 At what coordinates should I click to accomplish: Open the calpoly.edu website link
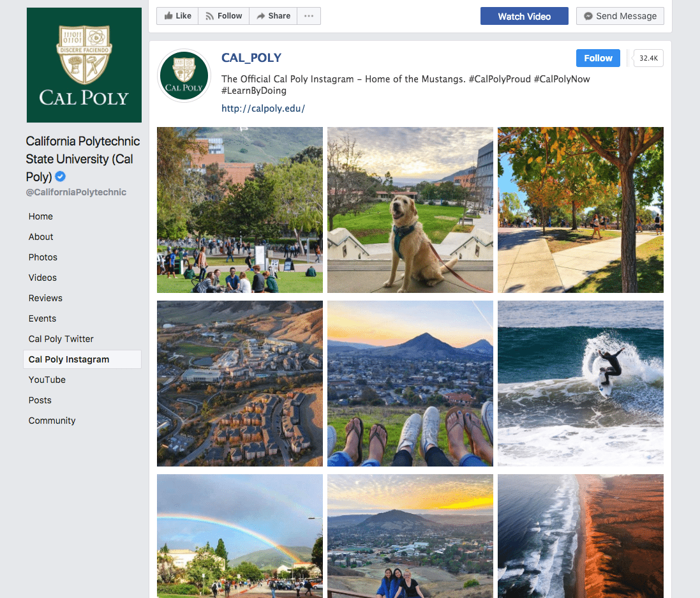tap(263, 108)
